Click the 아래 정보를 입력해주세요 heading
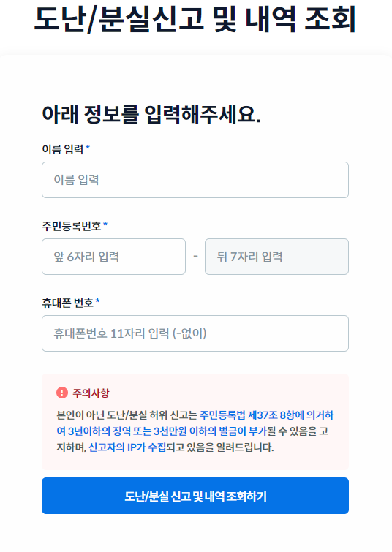This screenshot has width=392, height=552. point(151,114)
